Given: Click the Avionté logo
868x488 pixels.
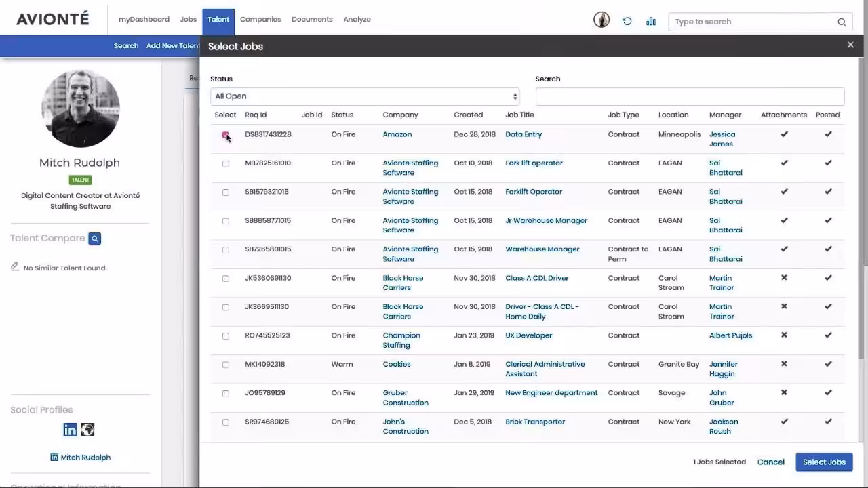Looking at the screenshot, I should tap(53, 19).
